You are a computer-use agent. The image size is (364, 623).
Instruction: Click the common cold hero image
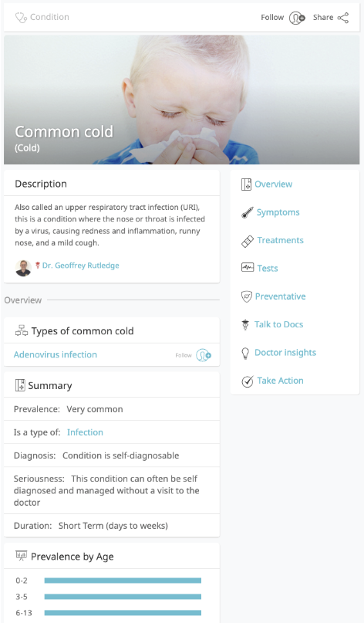point(182,100)
